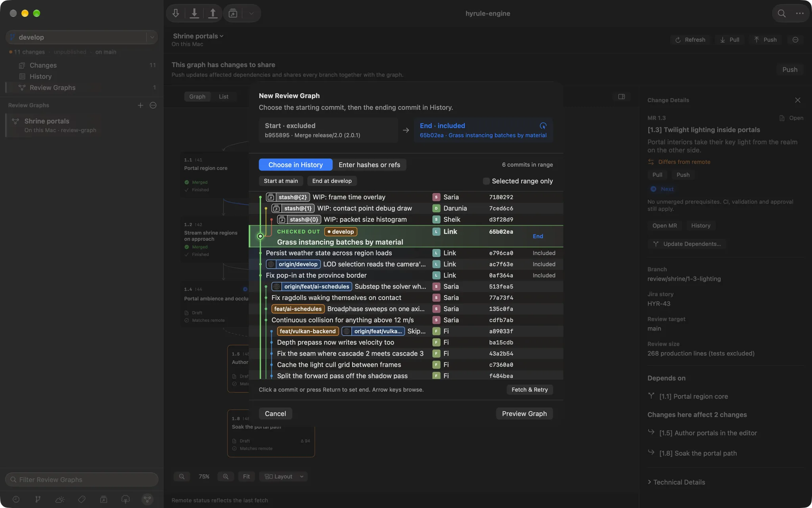Select commit e796ca0 Persist weather state row

(x=406, y=253)
